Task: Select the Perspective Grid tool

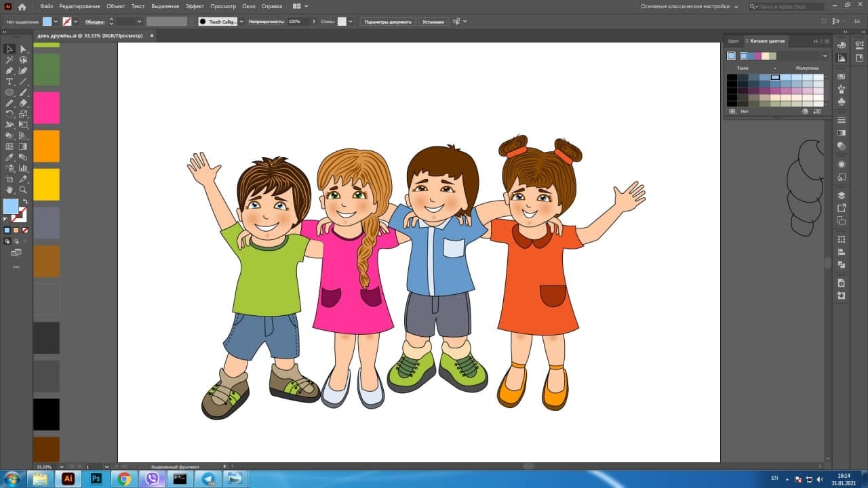Action: [23, 136]
